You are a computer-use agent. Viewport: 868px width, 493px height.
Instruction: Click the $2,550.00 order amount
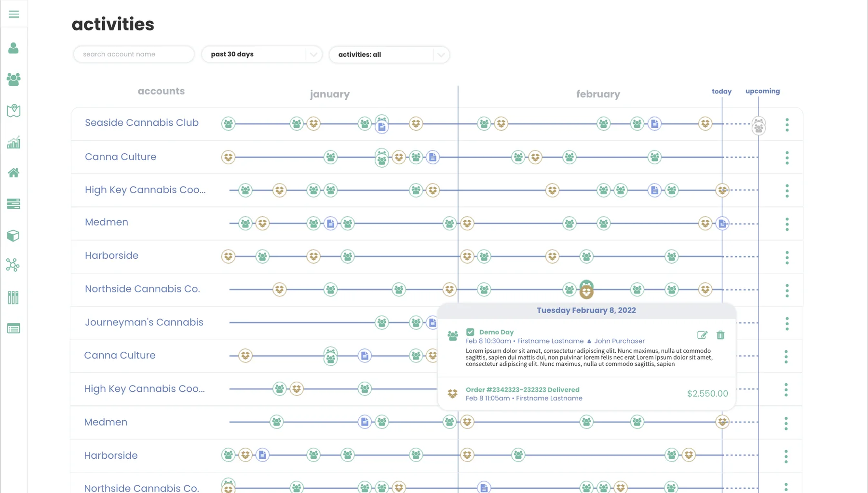(x=707, y=394)
